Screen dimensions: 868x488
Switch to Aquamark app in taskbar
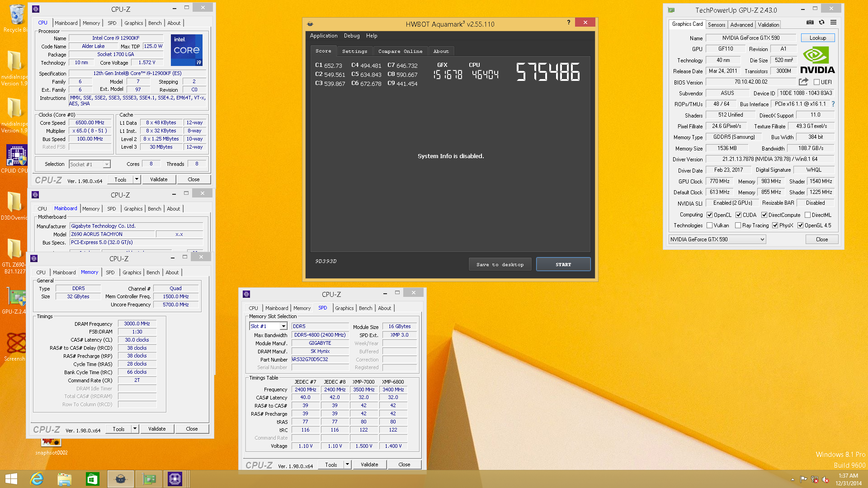pyautogui.click(x=121, y=479)
